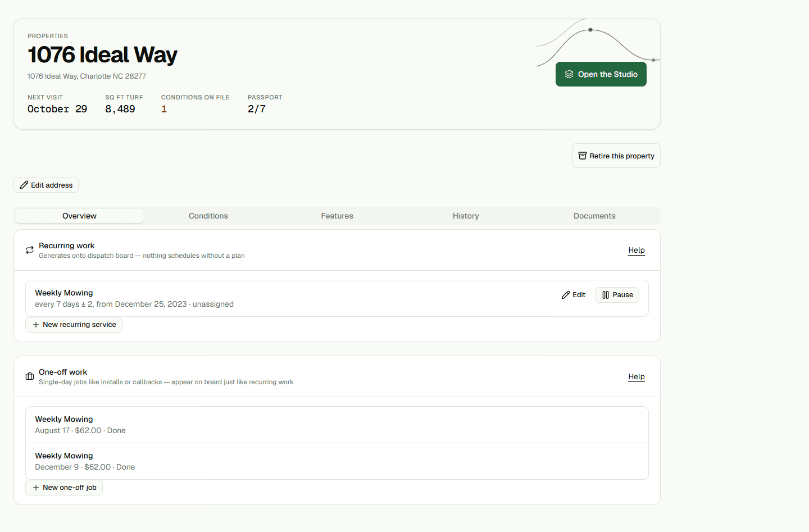The width and height of the screenshot is (809, 532).
Task: Click the passport 2/7 value
Action: click(257, 109)
